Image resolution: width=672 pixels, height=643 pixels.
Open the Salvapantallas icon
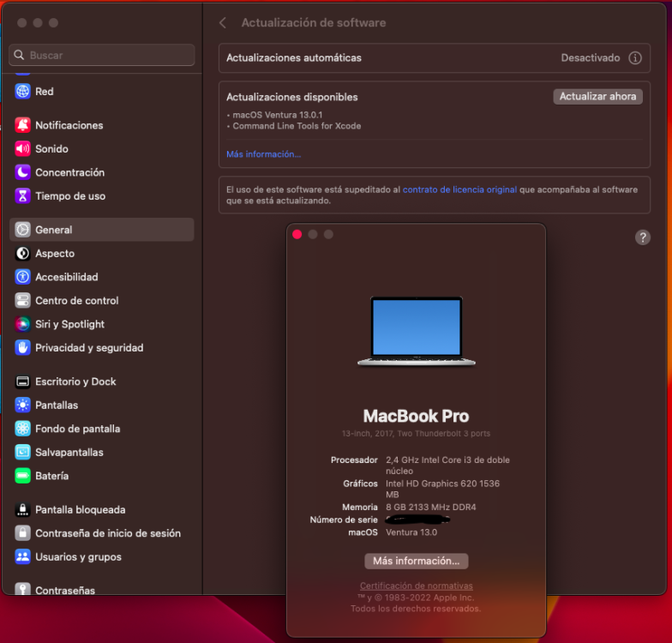tap(22, 453)
